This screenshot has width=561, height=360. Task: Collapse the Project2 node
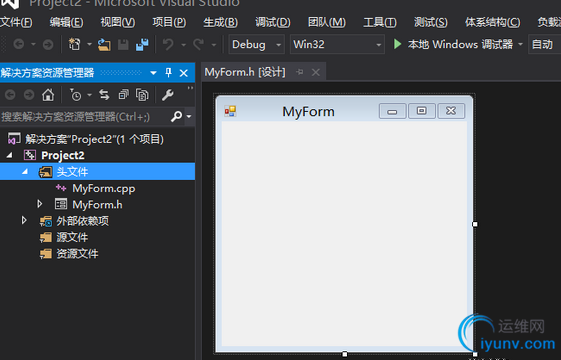tap(10, 155)
